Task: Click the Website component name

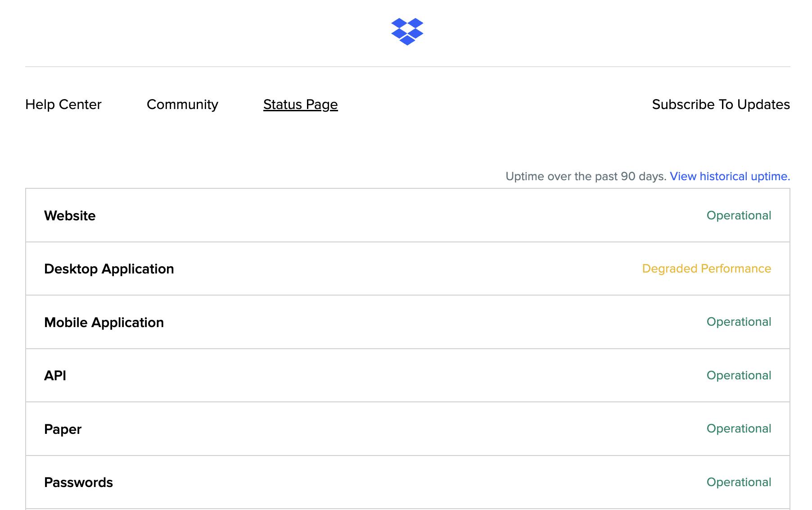Action: (x=70, y=215)
